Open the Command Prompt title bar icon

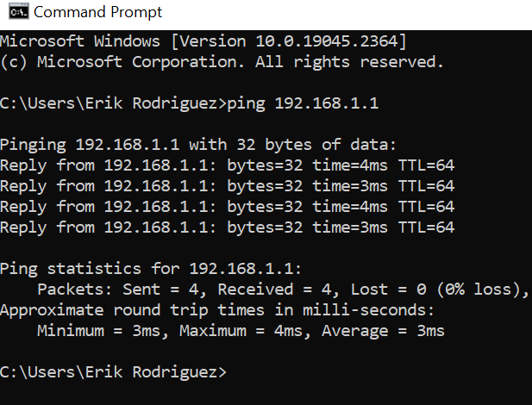(x=19, y=12)
